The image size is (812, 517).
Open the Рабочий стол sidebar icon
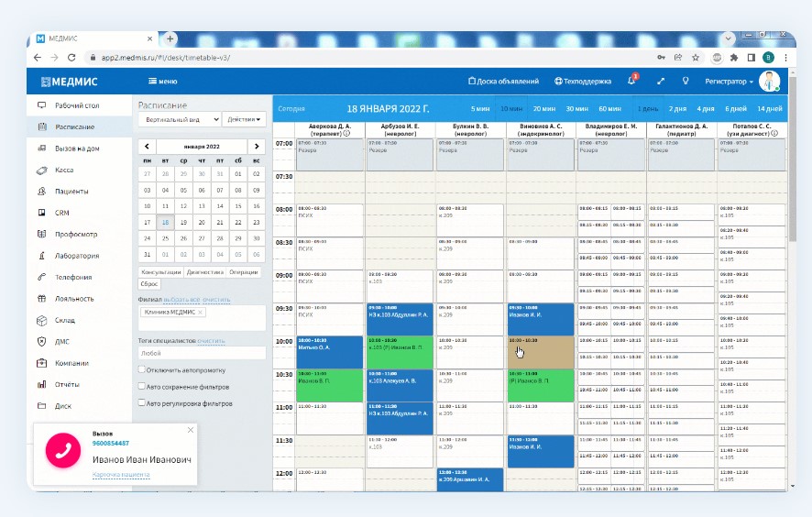pyautogui.click(x=42, y=105)
